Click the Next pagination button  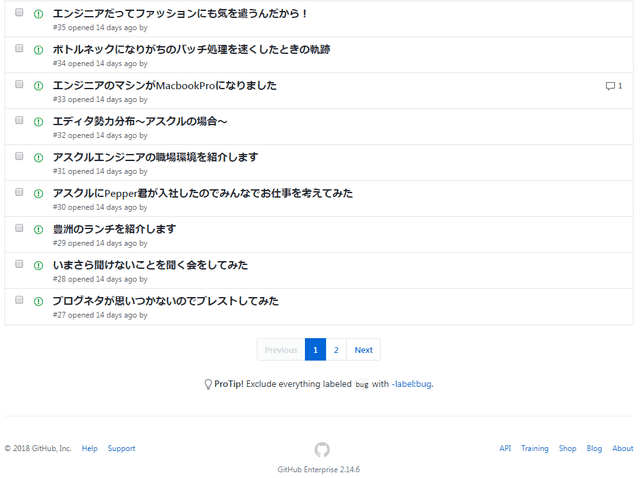point(363,350)
